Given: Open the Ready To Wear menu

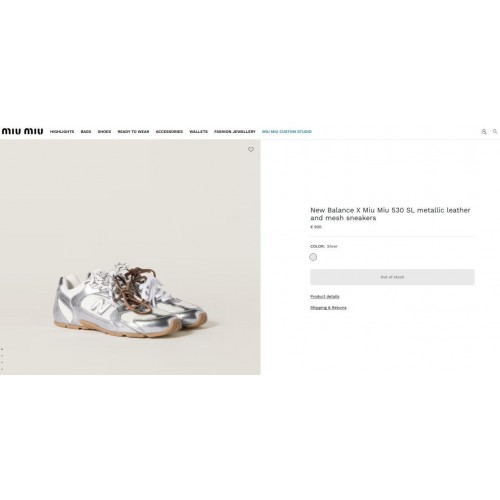Looking at the screenshot, I should coord(133,132).
